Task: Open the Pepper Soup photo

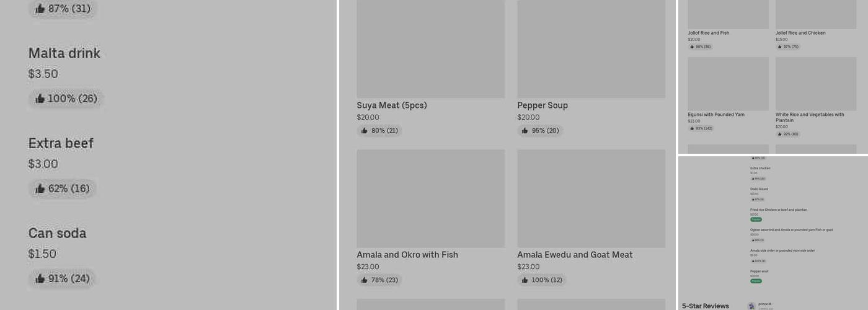Action: pyautogui.click(x=591, y=48)
